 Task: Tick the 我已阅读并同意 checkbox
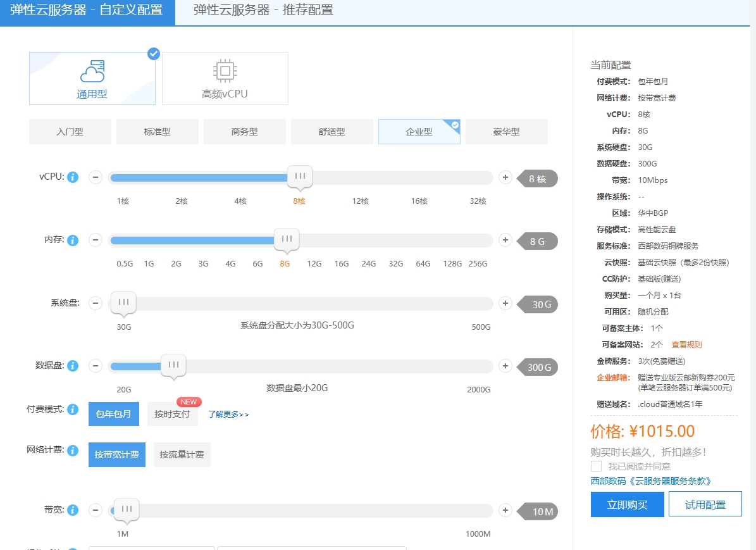pos(597,466)
